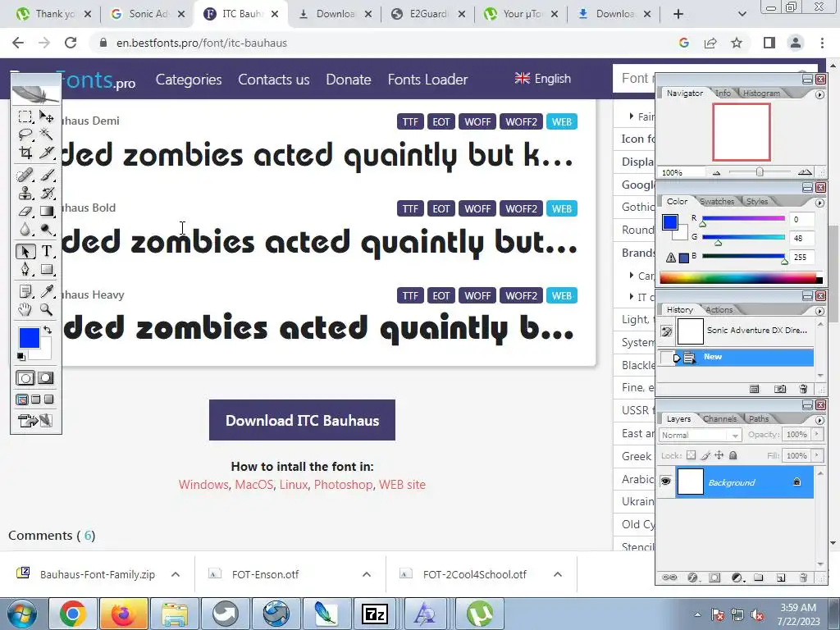This screenshot has width=840, height=630.
Task: Choose the Eraser tool
Action: point(25,211)
